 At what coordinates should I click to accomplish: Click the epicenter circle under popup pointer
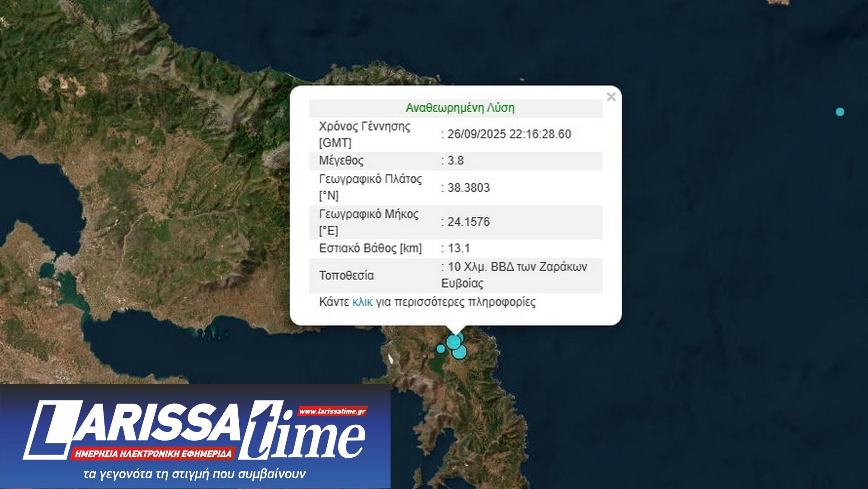pyautogui.click(x=454, y=341)
